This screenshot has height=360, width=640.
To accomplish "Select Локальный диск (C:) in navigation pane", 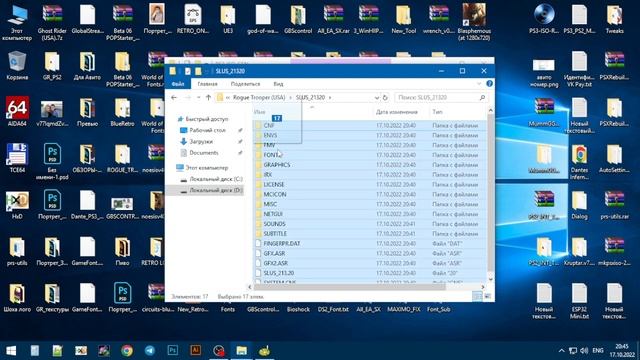I will (x=216, y=179).
